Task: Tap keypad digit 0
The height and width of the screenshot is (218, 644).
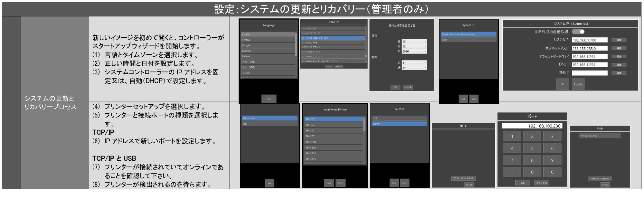Action: (x=532, y=172)
